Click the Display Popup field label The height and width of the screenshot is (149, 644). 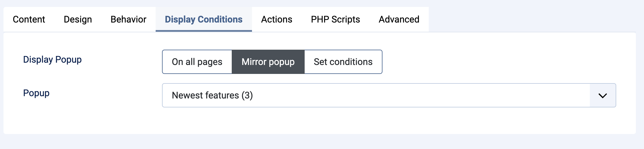(x=52, y=59)
